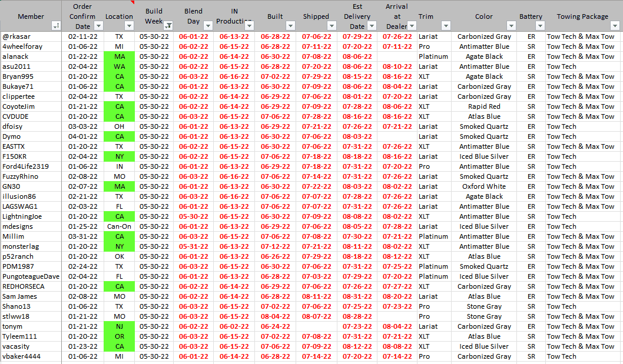Open the Trim column filter dropdown
The height and width of the screenshot is (364, 623).
tap(446, 26)
